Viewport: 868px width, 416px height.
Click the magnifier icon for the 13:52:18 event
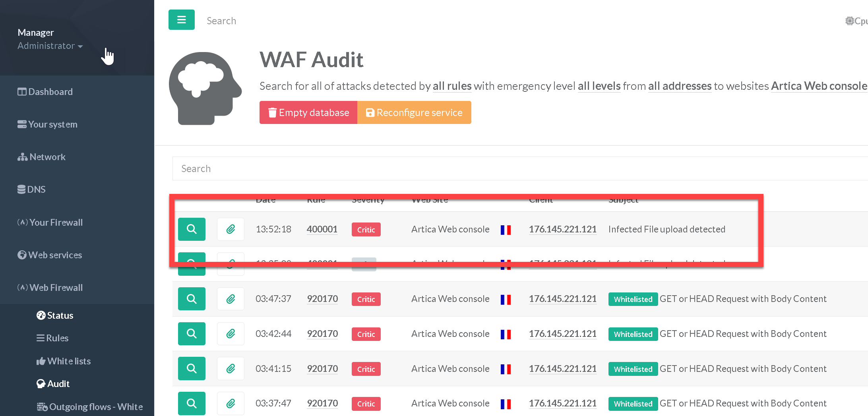pos(192,229)
